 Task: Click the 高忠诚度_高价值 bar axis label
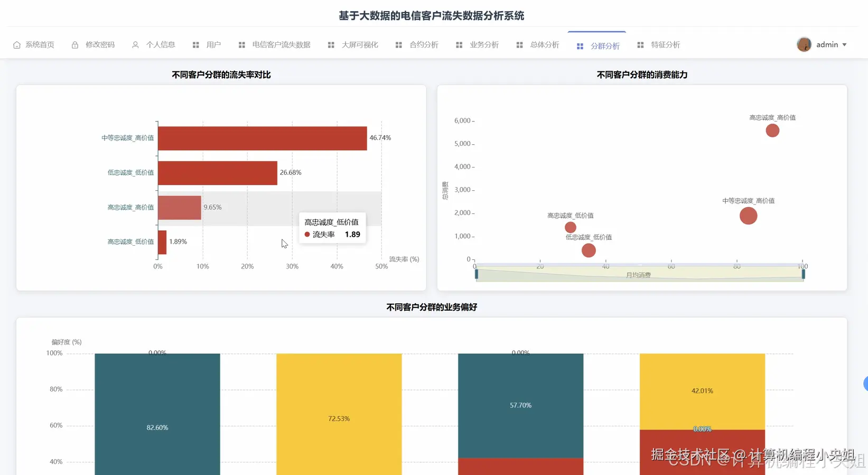pyautogui.click(x=130, y=207)
